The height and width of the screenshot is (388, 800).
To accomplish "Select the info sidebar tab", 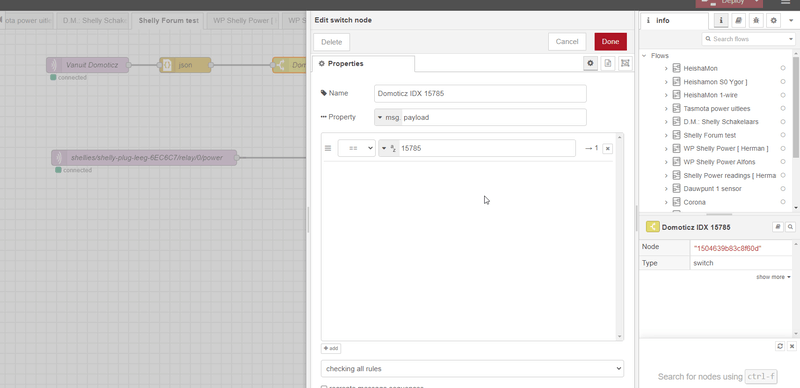I will [x=674, y=21].
